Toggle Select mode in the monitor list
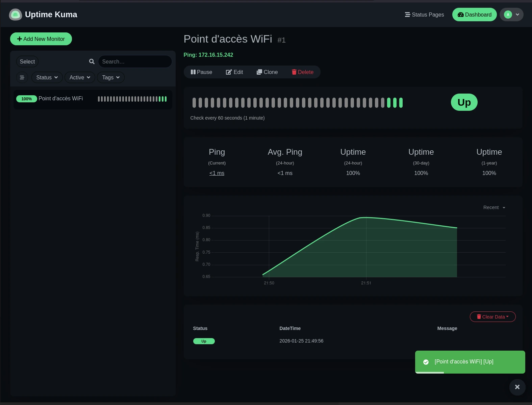Screen dimensions: 532x405 pos(27,61)
